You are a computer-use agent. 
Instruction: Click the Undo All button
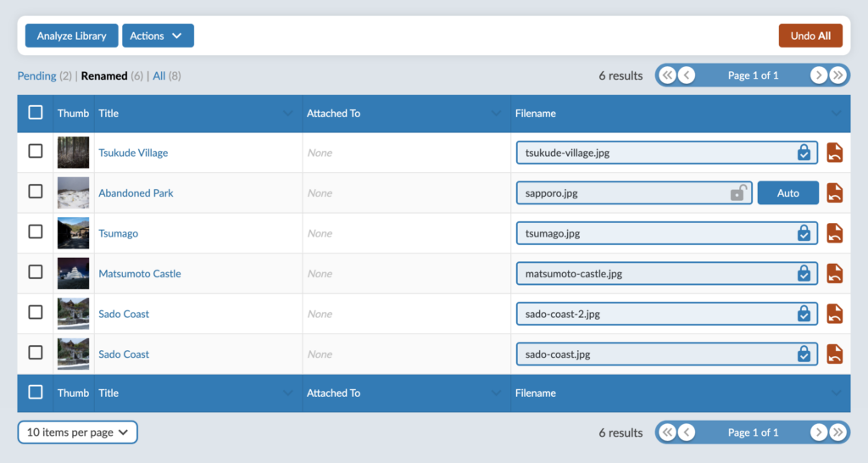point(810,36)
